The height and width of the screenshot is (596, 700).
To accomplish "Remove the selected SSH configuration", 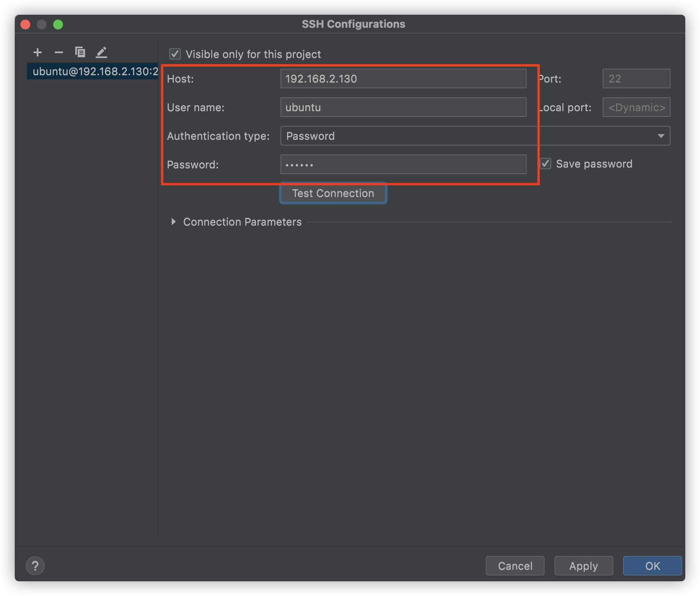I will (59, 52).
